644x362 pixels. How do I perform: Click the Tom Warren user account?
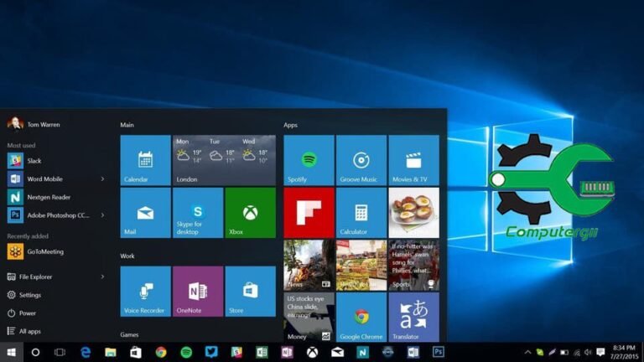(x=34, y=123)
